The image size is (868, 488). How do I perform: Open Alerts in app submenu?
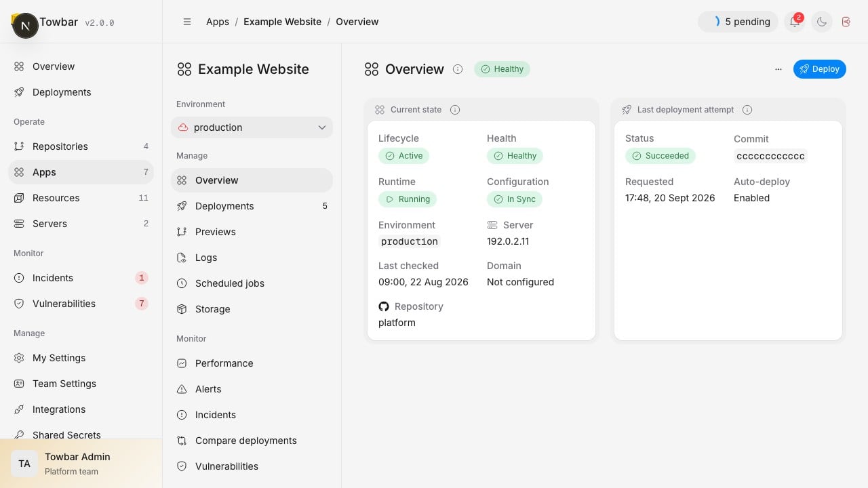[x=252, y=389]
